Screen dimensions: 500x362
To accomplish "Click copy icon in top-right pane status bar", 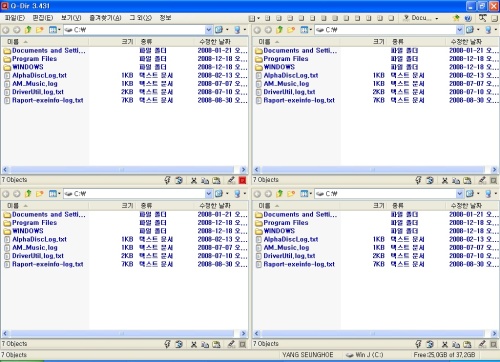I will coord(456,180).
